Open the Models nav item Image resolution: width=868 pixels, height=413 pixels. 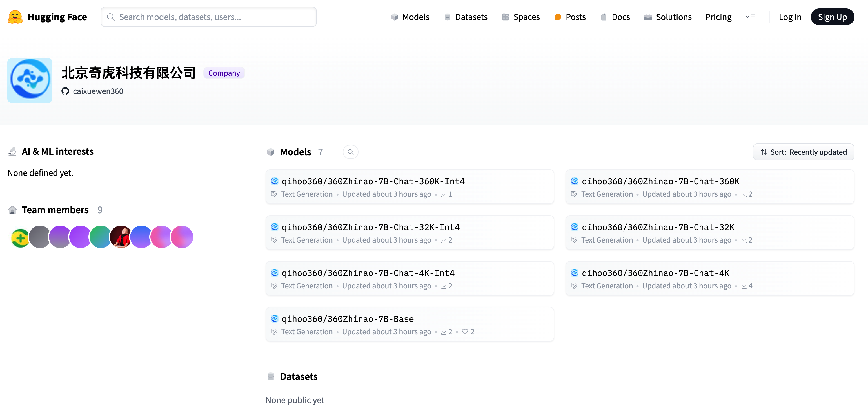pos(410,17)
